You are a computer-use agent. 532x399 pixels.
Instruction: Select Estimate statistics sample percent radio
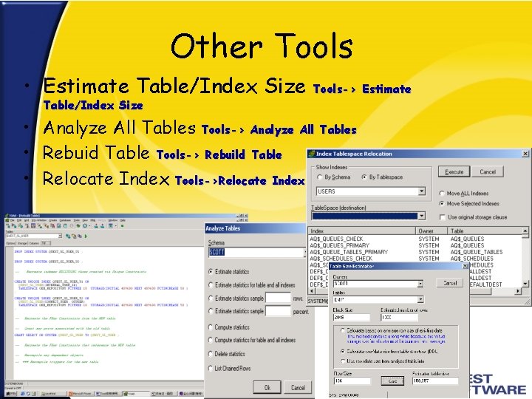211,311
